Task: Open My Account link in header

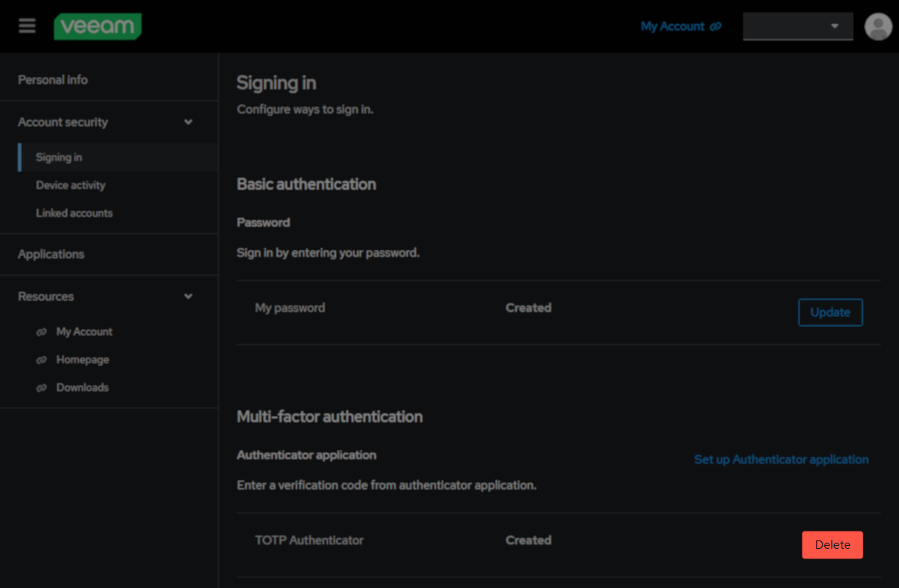Action: (681, 26)
